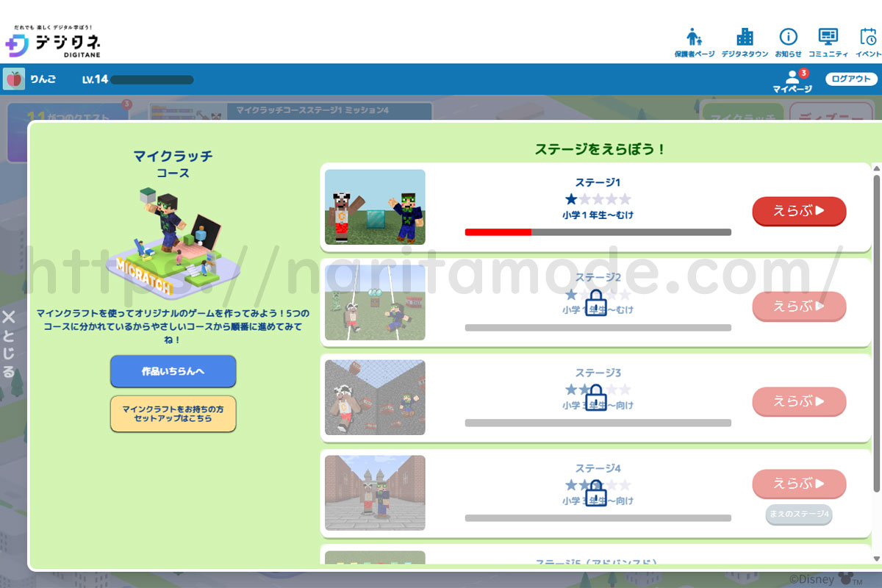Image resolution: width=882 pixels, height=588 pixels.
Task: Open the イベント calendar icon
Action: [868, 38]
